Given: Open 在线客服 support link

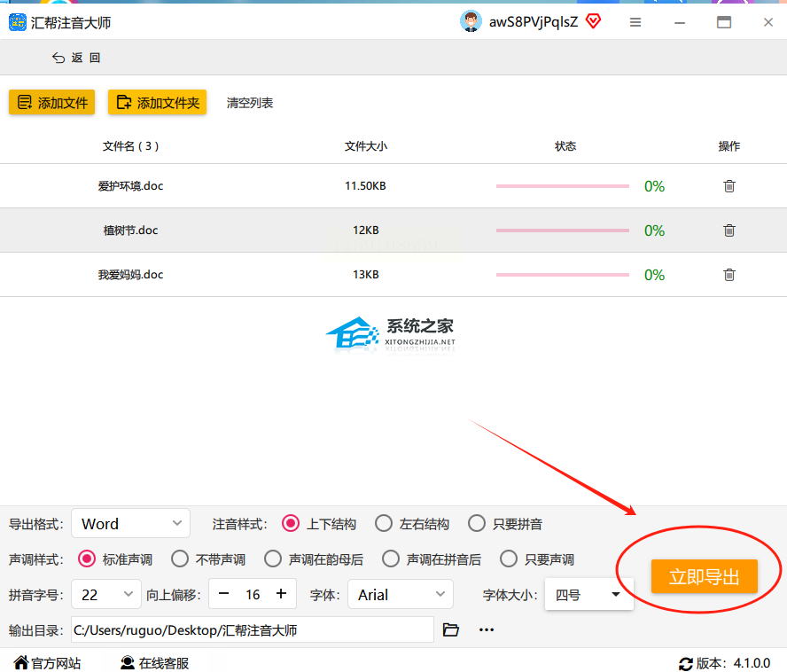Looking at the screenshot, I should coord(154,663).
